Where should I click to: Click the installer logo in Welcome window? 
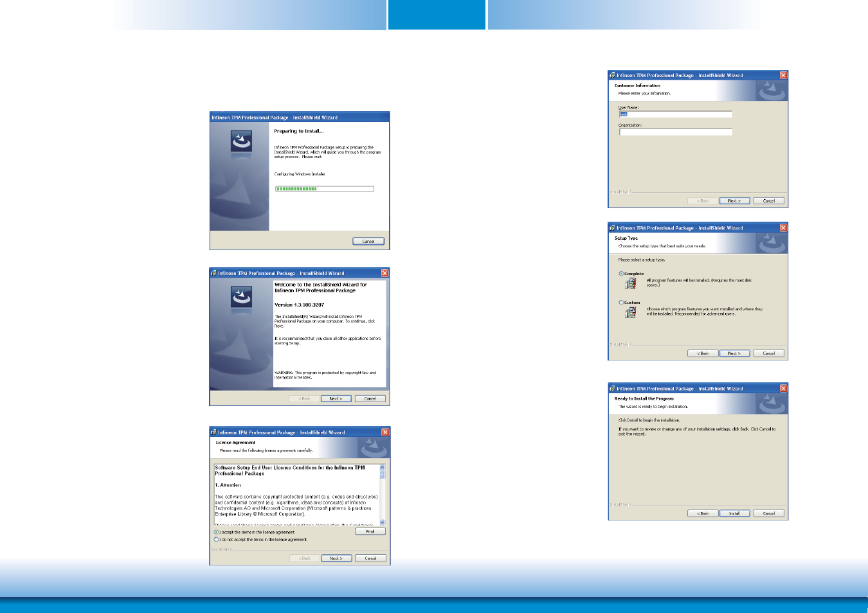[241, 296]
